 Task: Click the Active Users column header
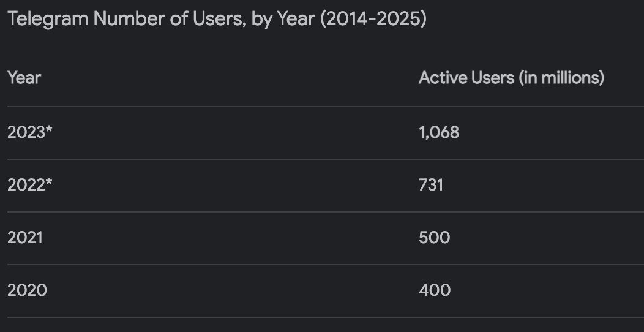tap(511, 78)
